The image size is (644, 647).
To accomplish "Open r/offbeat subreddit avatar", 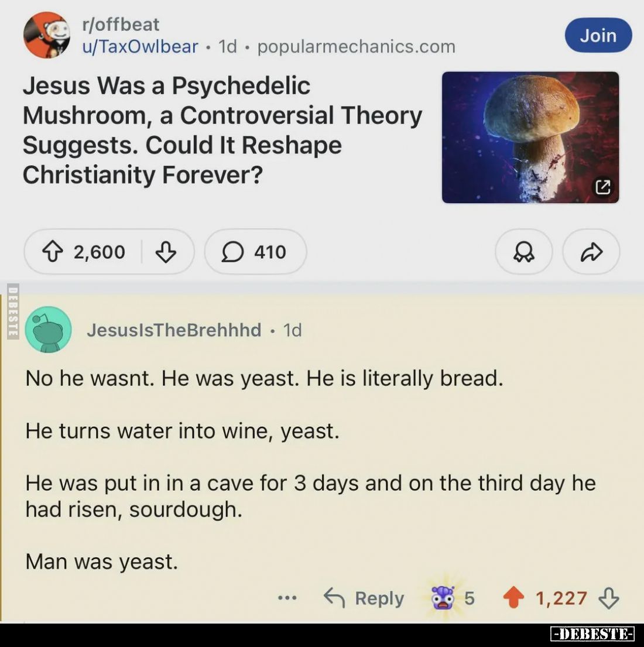I will (x=47, y=35).
